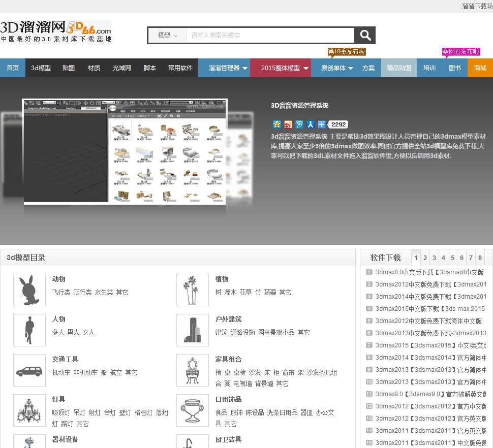Open the 日用饰品 category heading
Screen dimensions: 493x448
click(x=228, y=400)
